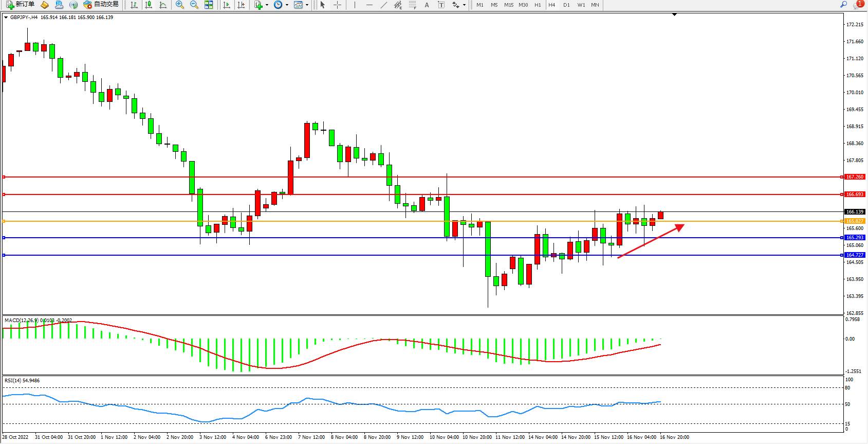Image resolution: width=868 pixels, height=444 pixels.
Task: Toggle AutoTrading (自动交易) button
Action: 101,5
